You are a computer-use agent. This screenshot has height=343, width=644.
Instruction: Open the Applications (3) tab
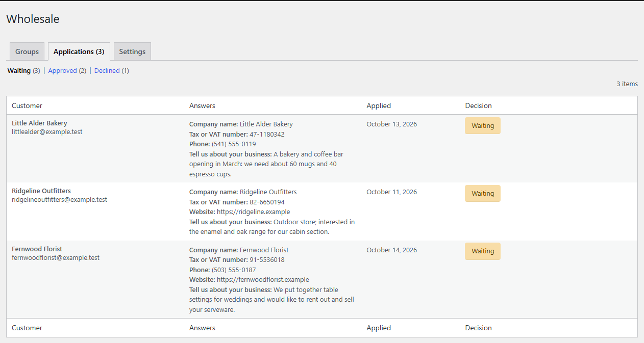click(x=79, y=51)
